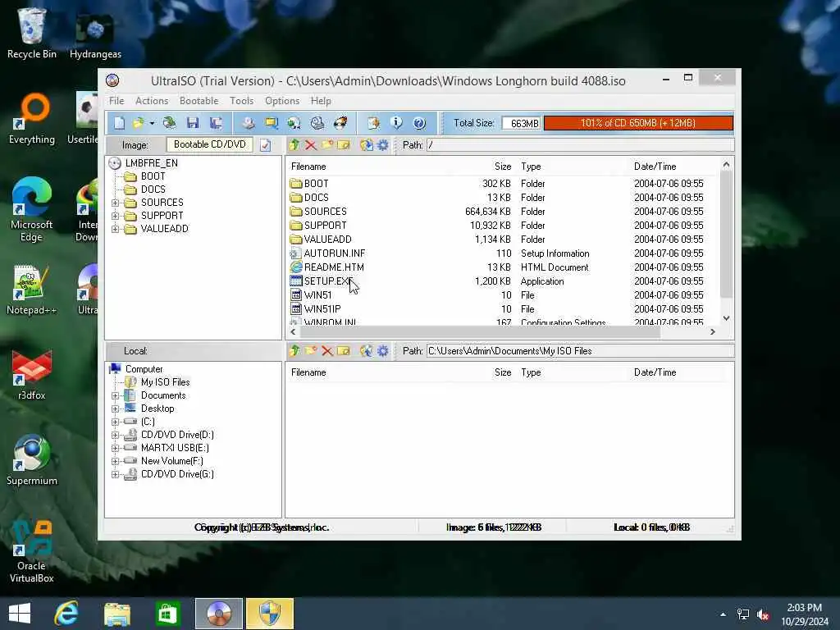The width and height of the screenshot is (840, 630).
Task: Expand the SOURCES folder in image tree
Action: [x=115, y=203]
